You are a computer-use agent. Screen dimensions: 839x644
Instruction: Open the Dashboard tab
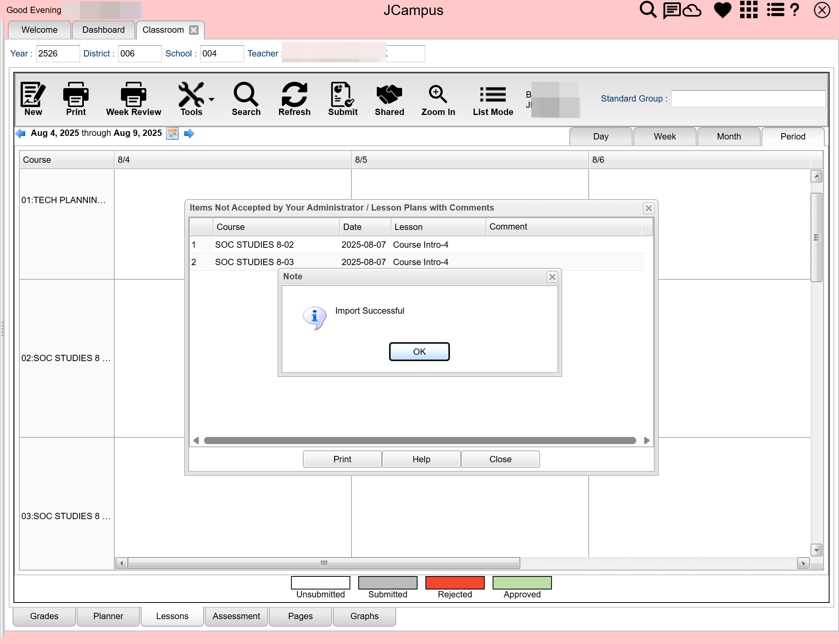click(x=103, y=30)
